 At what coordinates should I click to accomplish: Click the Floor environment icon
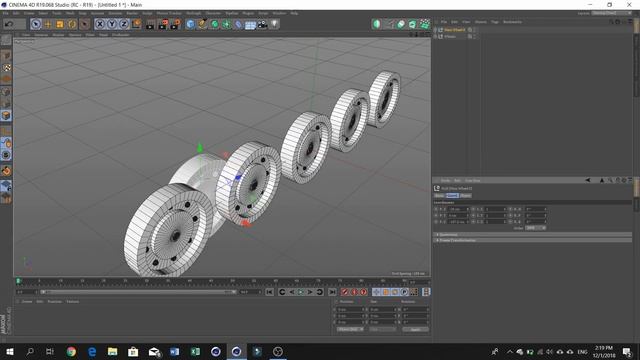pyautogui.click(x=250, y=24)
